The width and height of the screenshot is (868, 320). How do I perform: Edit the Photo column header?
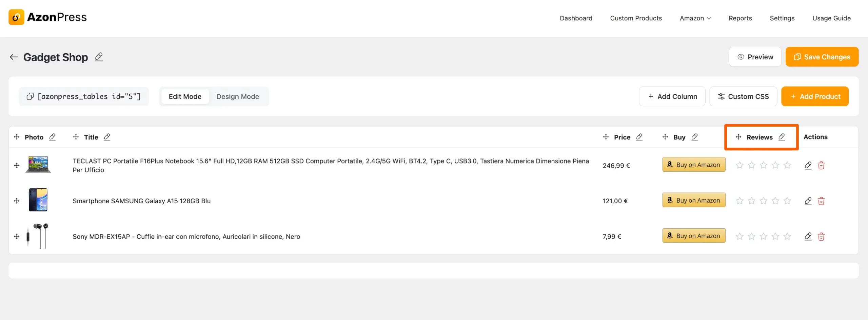tap(52, 137)
